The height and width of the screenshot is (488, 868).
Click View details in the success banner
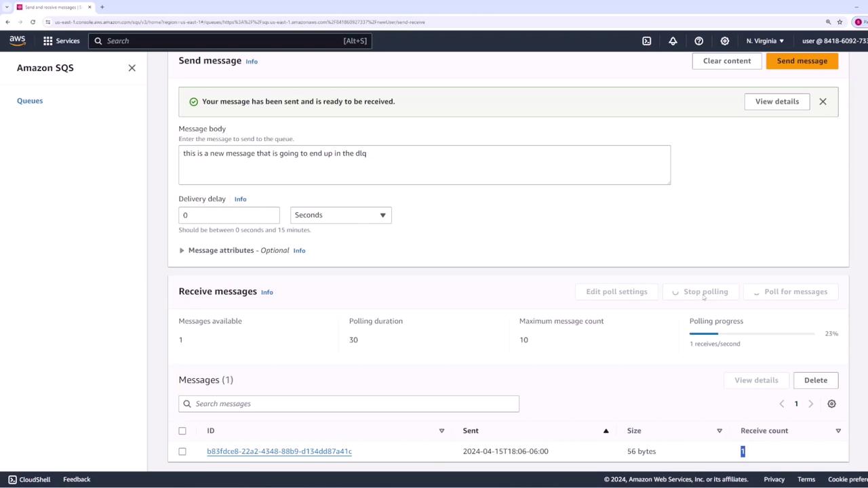pyautogui.click(x=777, y=102)
